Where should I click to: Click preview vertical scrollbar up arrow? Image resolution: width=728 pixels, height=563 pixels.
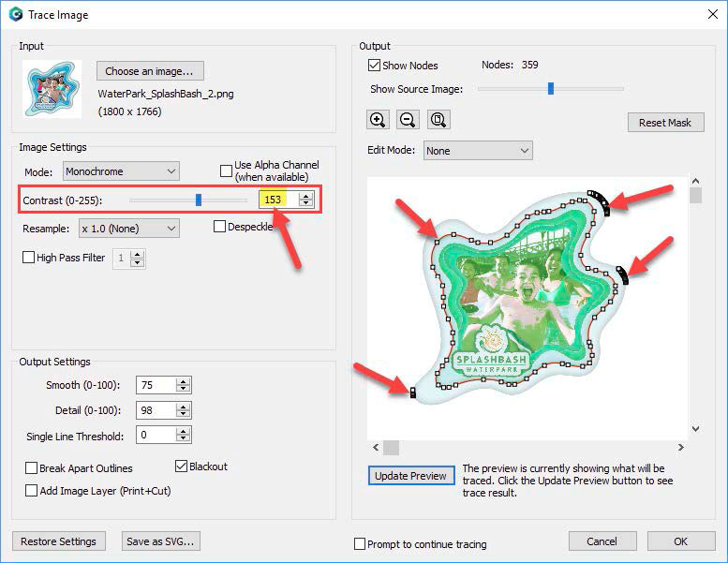[695, 181]
